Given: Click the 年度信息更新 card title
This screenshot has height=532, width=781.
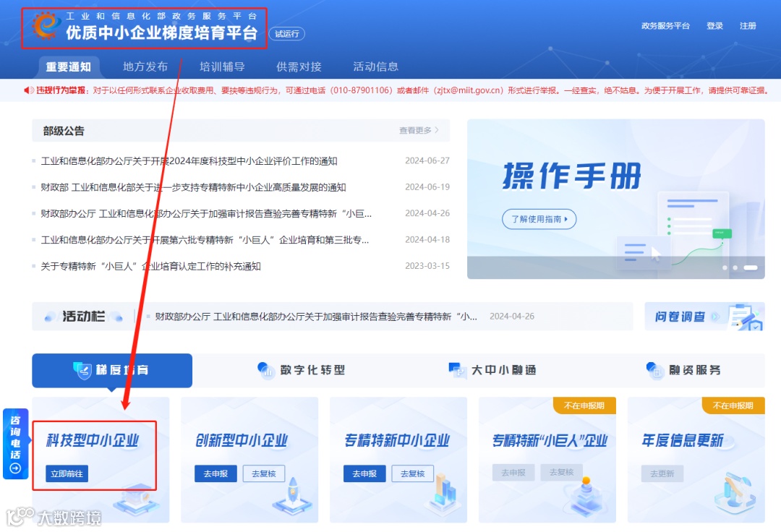Looking at the screenshot, I should 682,440.
